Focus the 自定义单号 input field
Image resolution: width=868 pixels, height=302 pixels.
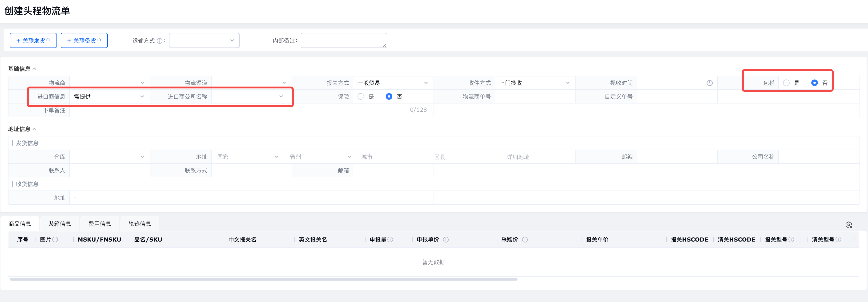[677, 97]
